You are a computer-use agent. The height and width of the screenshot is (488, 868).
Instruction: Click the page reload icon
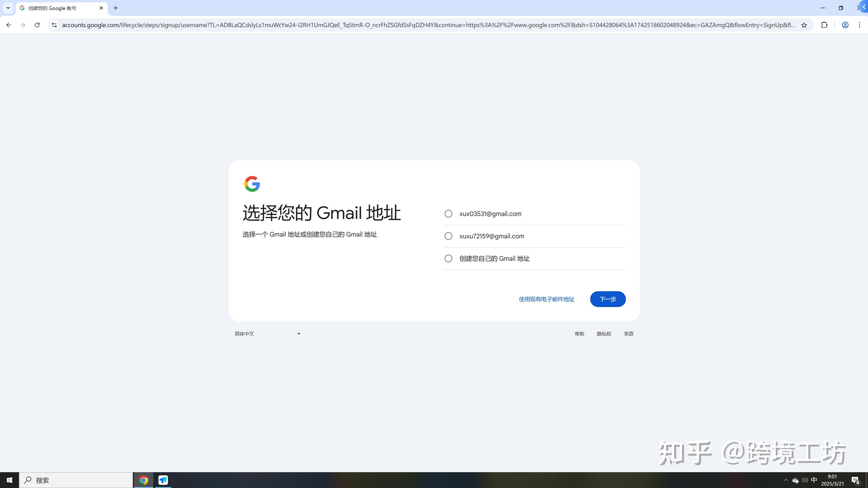click(37, 25)
